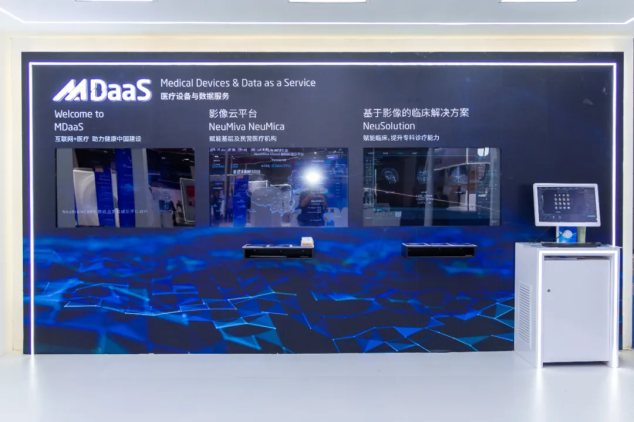Click the small white box on the tray

tap(307, 242)
